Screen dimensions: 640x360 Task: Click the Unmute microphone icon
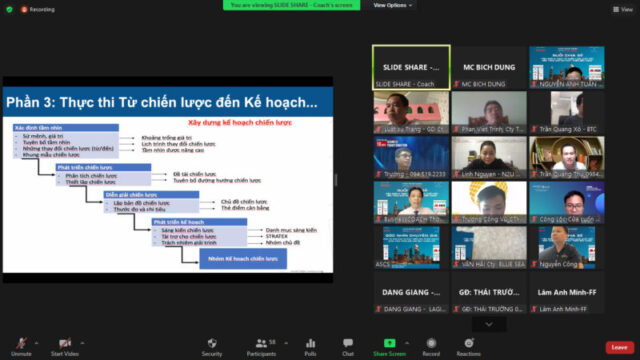pos(21,343)
